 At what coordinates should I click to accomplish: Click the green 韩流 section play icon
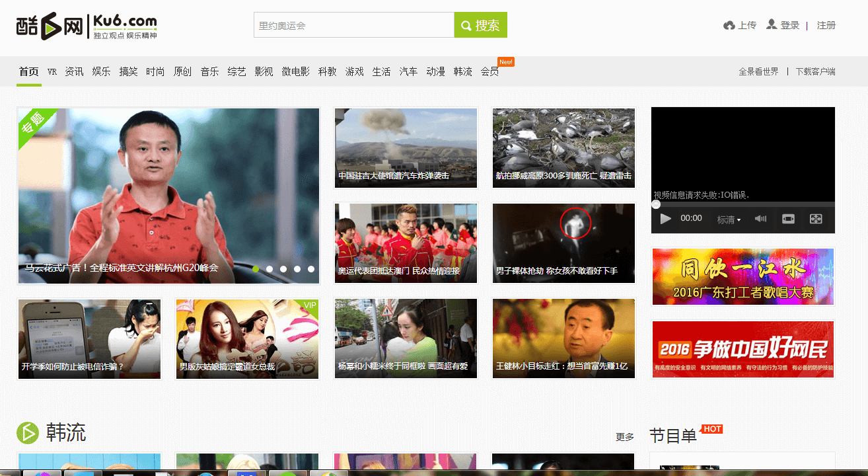click(28, 433)
